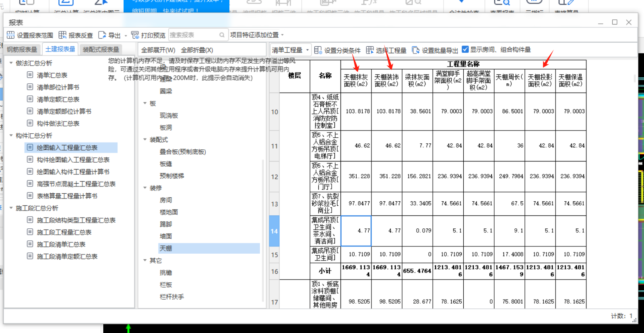Click the 小计 row label

[325, 271]
